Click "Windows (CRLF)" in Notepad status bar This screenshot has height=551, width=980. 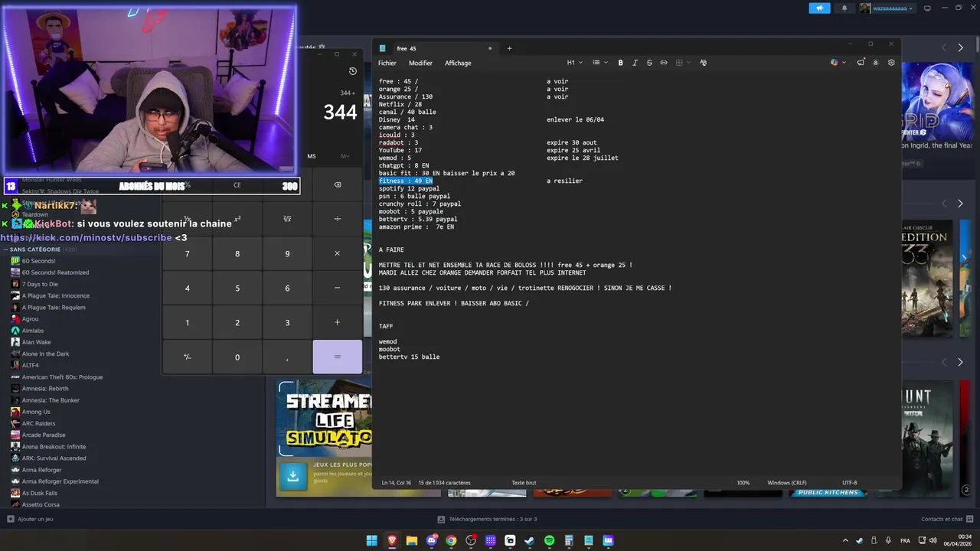pos(787,483)
